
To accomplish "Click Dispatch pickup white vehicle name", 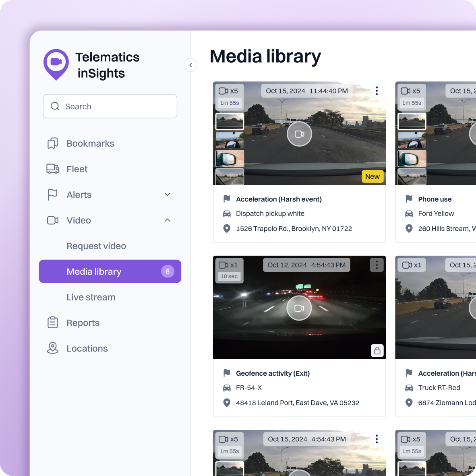I will (270, 213).
